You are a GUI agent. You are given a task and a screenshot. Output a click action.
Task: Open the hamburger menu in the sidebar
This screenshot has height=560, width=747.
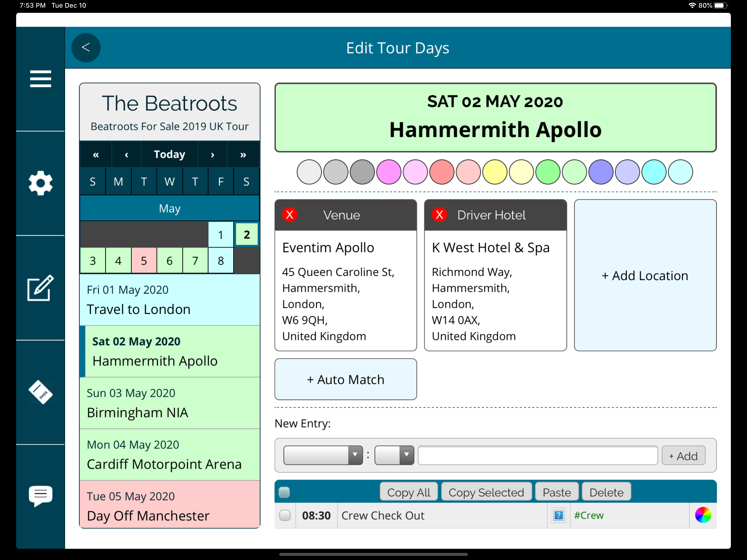[40, 79]
